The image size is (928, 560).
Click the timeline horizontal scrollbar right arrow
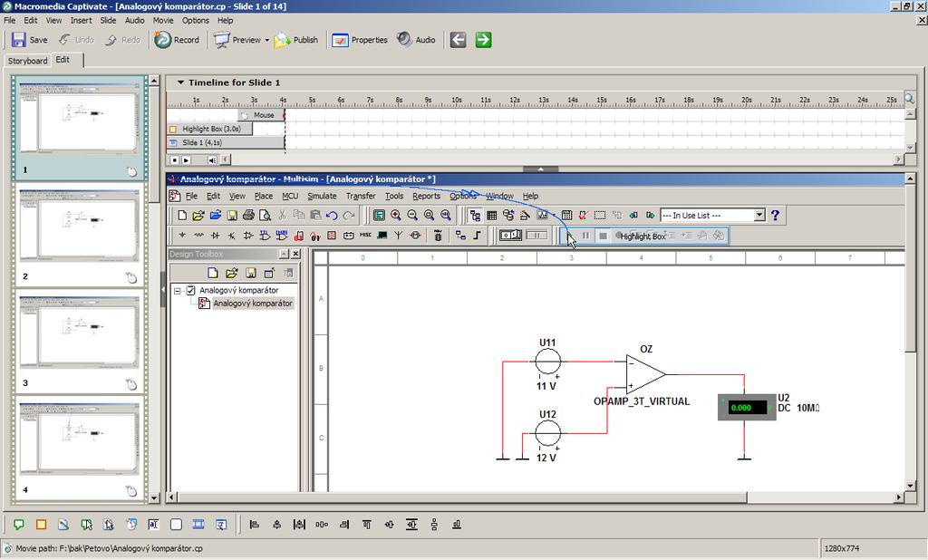[x=899, y=159]
